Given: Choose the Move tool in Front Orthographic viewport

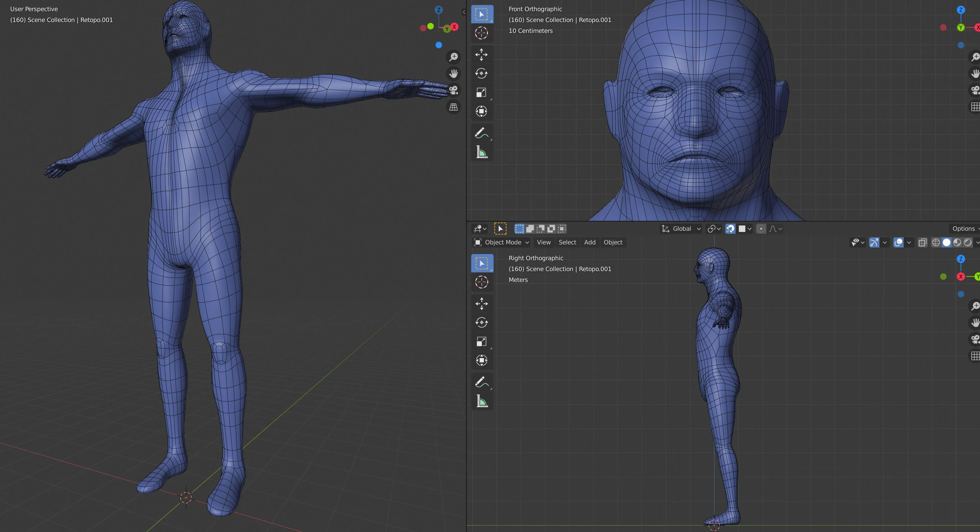Looking at the screenshot, I should [482, 54].
